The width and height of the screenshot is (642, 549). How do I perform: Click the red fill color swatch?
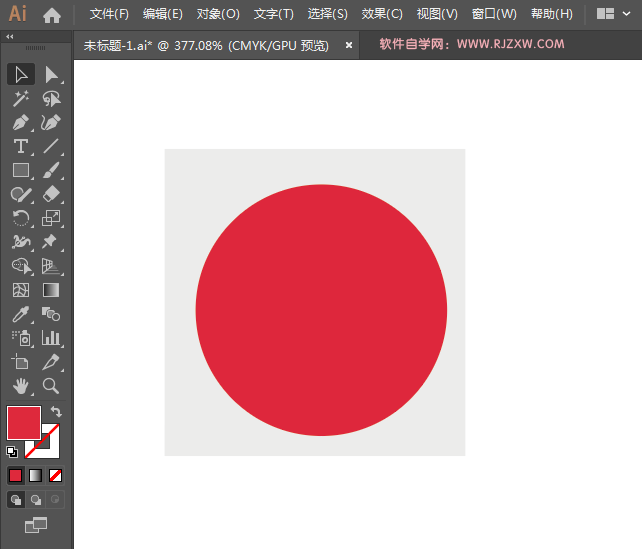coord(22,421)
